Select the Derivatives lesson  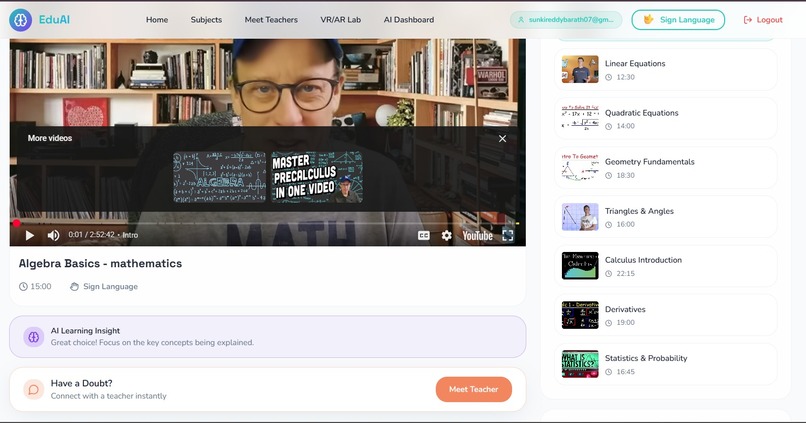[x=666, y=315]
